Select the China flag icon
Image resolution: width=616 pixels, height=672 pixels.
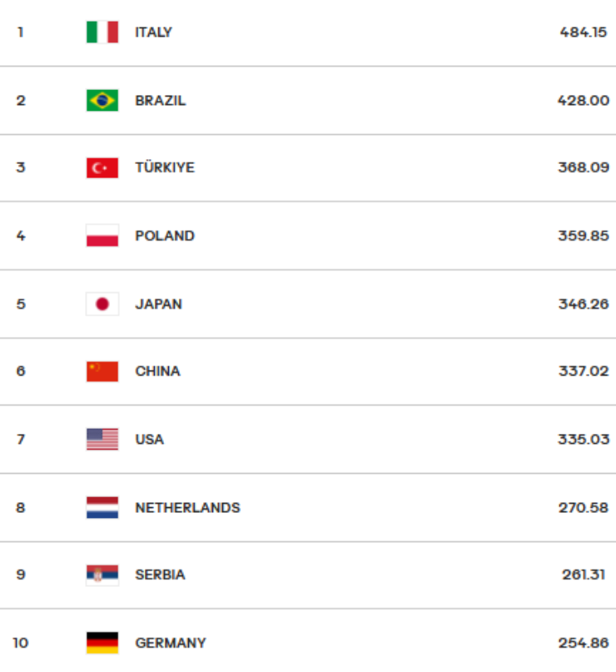coord(102,371)
